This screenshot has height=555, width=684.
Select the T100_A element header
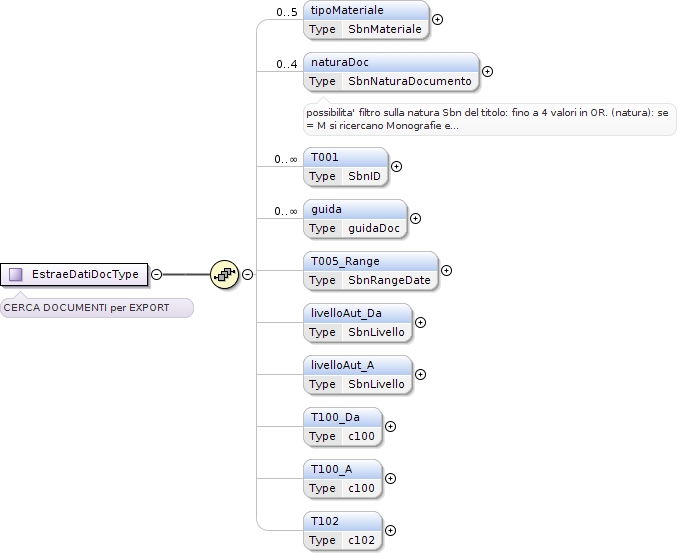[x=343, y=469]
